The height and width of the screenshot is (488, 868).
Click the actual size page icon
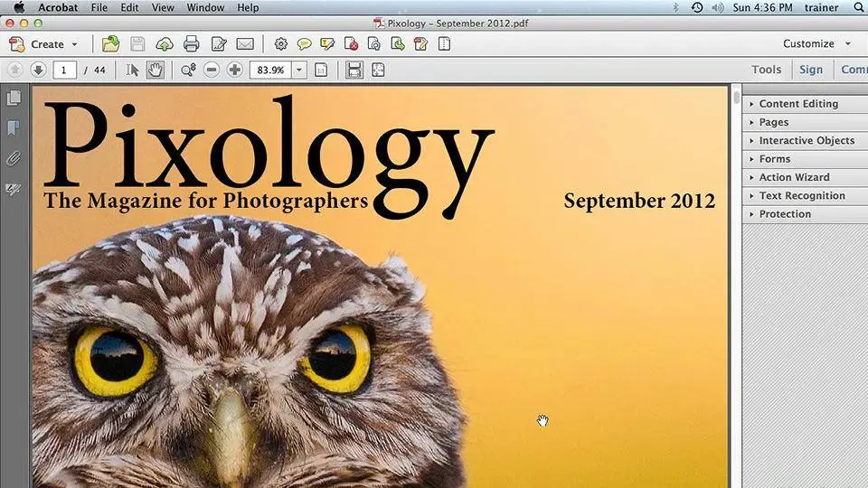tap(321, 70)
